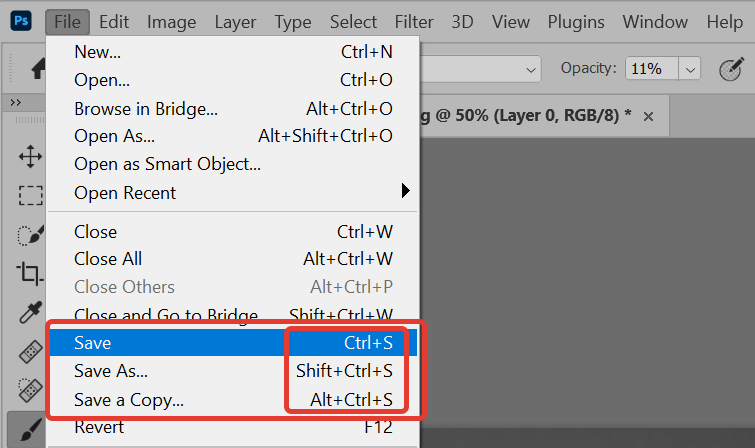Open the Opacity percentage dropdown arrow
The height and width of the screenshot is (448, 755).
(691, 69)
